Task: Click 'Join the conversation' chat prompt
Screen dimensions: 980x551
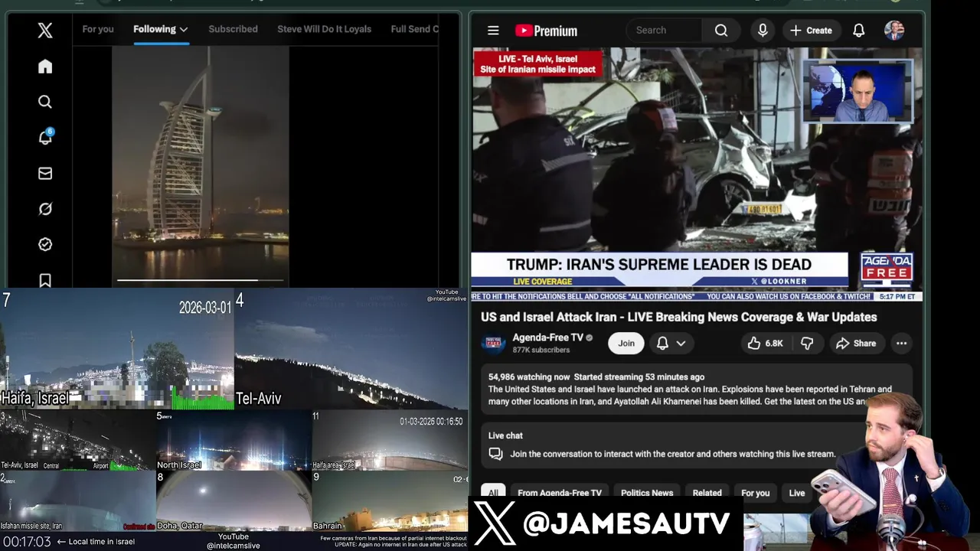Action: 673,454
